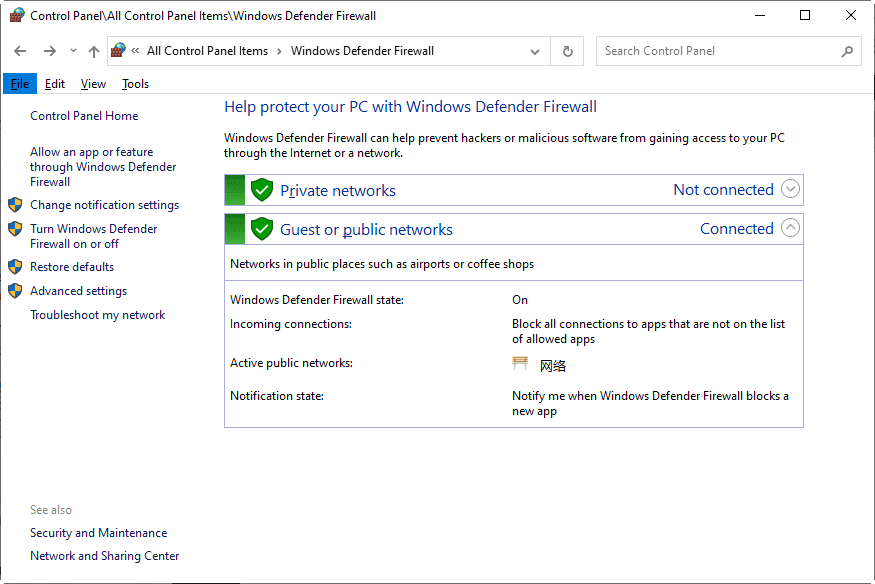Open Turn Windows Defender Firewall on or off
The image size is (875, 584).
[x=93, y=236]
